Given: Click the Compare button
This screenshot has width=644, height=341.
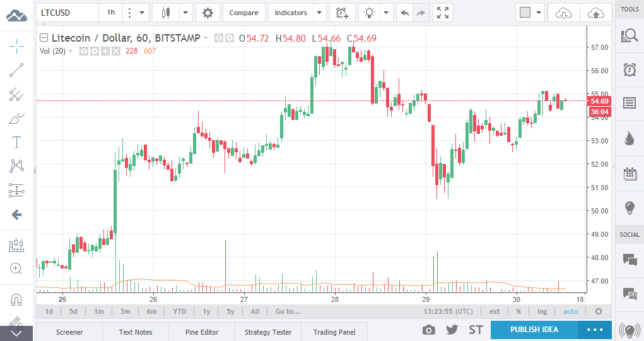Looking at the screenshot, I should click(x=244, y=13).
